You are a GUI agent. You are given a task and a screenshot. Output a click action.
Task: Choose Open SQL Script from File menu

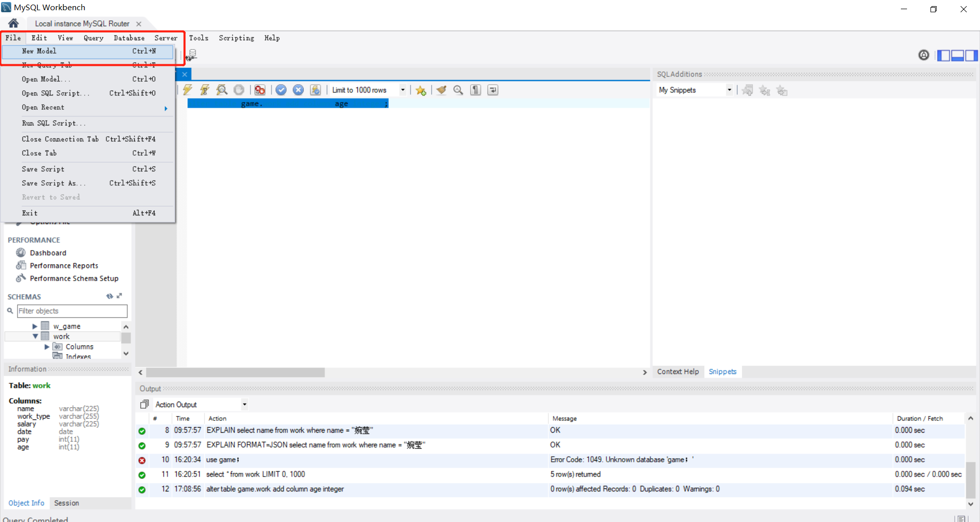click(x=88, y=93)
